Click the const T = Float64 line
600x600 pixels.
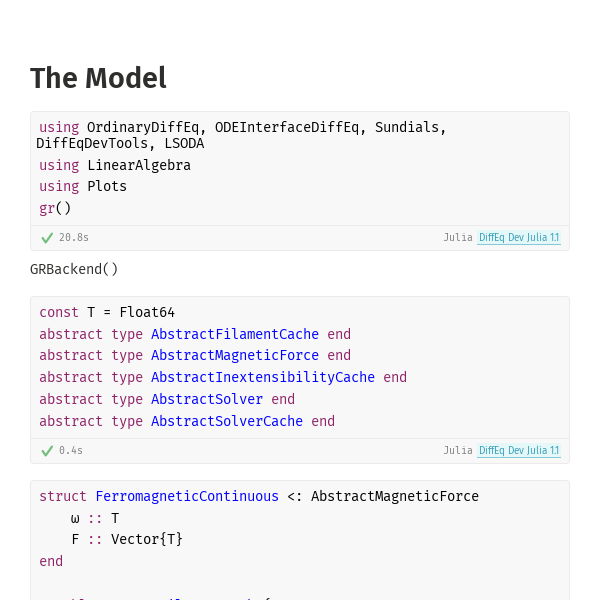coord(107,312)
